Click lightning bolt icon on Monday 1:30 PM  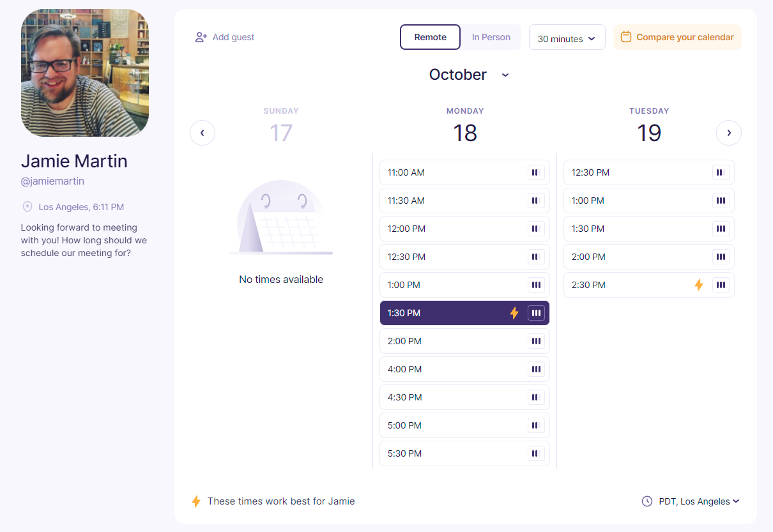(x=514, y=313)
